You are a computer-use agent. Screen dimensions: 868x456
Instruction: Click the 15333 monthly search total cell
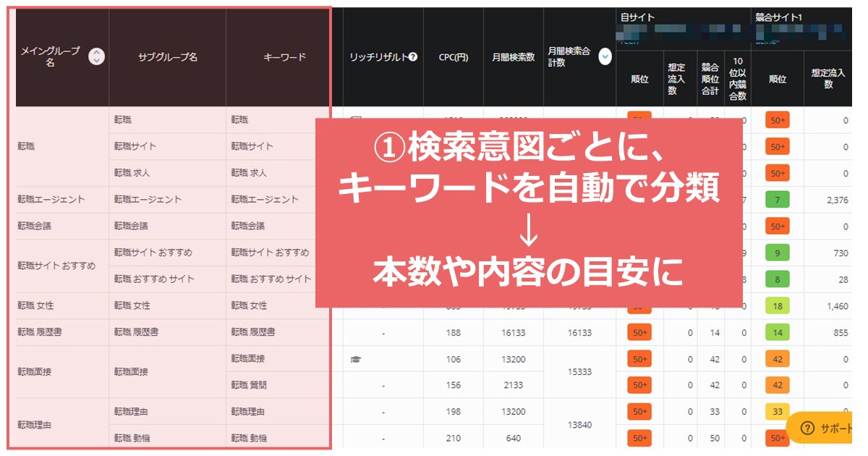click(579, 372)
